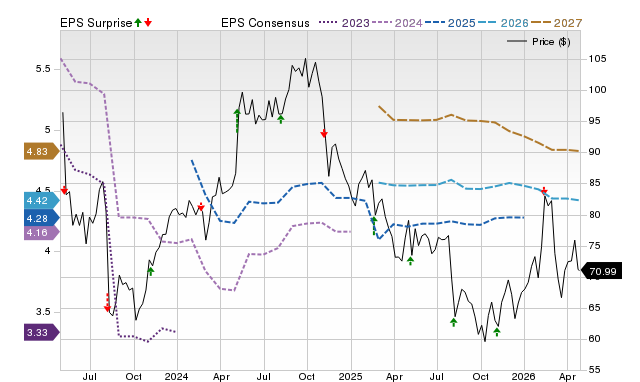Click the EPS Surprise legend label
Screen dimensions: 640x382
click(x=96, y=23)
